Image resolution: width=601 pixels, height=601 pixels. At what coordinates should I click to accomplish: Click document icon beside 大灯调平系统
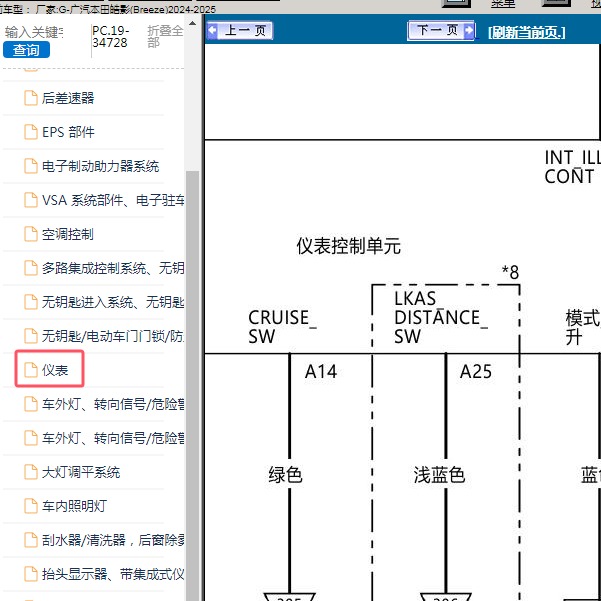pyautogui.click(x=31, y=472)
